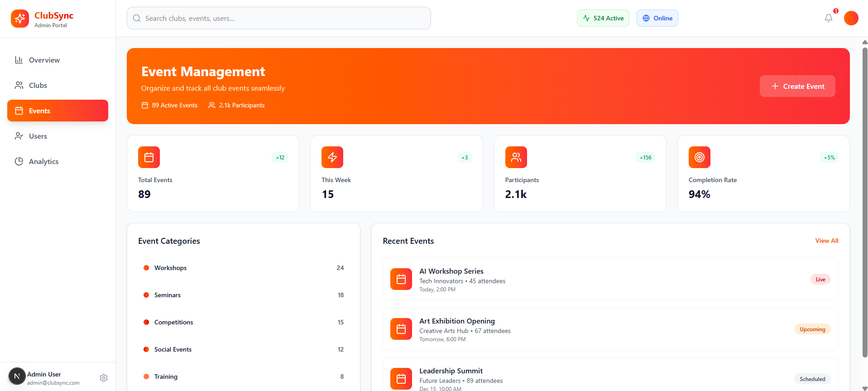Click the admin@clubsync.com email text
This screenshot has height=391, width=868.
click(x=53, y=383)
